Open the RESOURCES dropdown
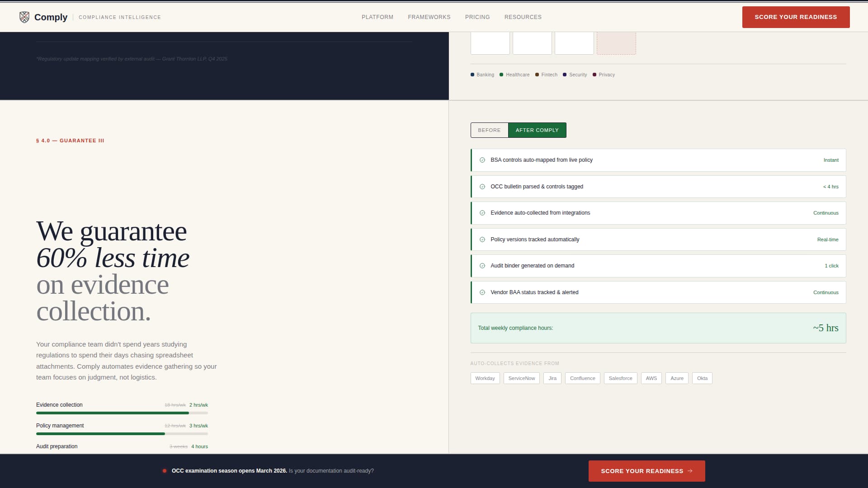Viewport: 868px width, 488px height. (x=523, y=17)
